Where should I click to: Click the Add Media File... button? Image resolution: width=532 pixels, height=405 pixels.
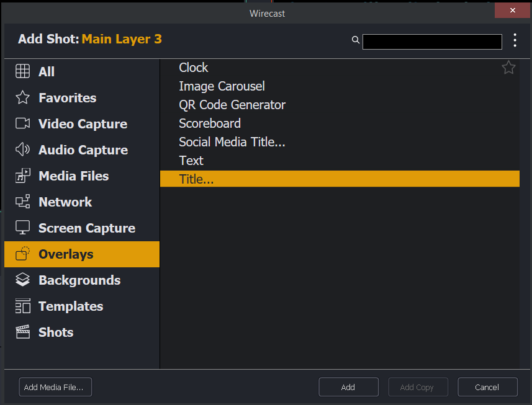[55, 386]
